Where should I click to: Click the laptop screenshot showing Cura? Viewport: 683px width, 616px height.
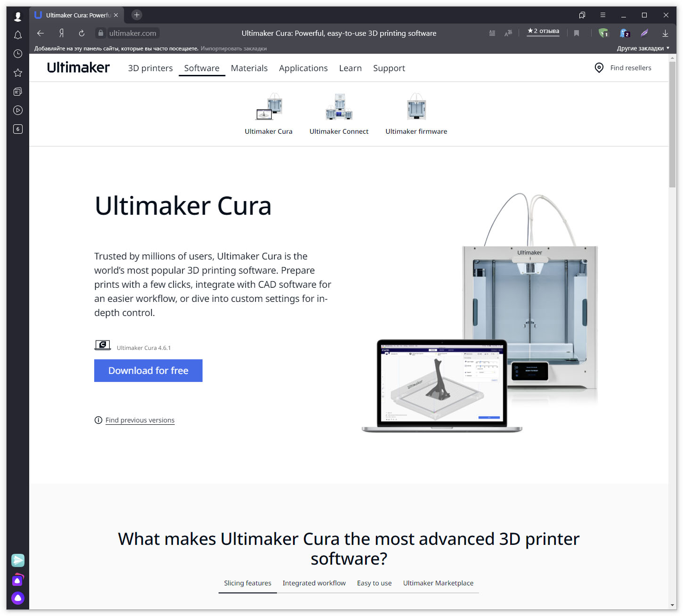[442, 385]
